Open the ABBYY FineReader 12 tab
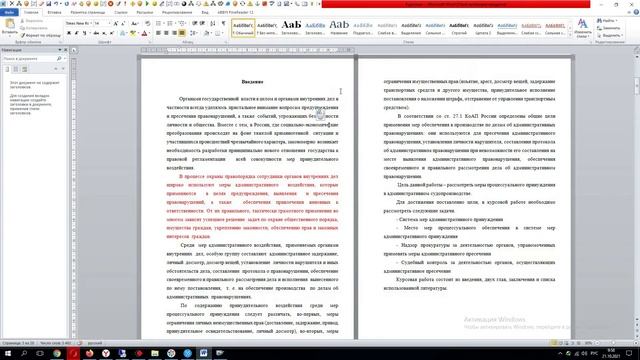The width and height of the screenshot is (640, 360). tap(236, 13)
